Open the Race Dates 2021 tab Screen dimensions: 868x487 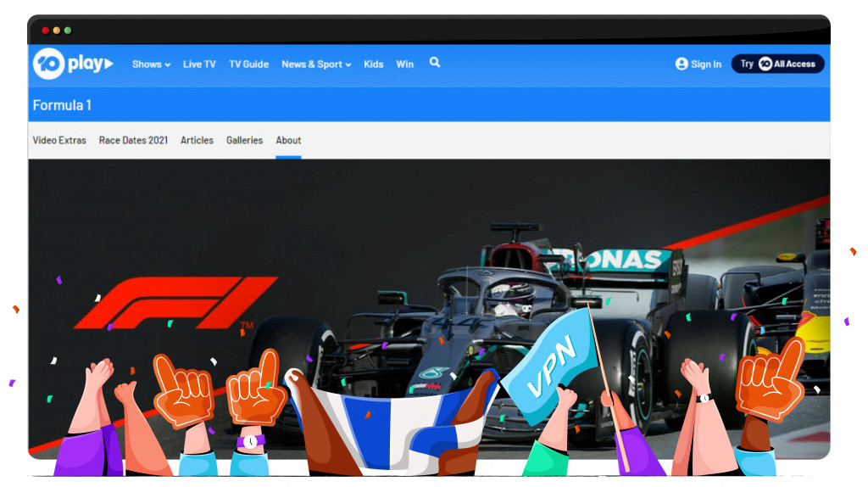[133, 140]
